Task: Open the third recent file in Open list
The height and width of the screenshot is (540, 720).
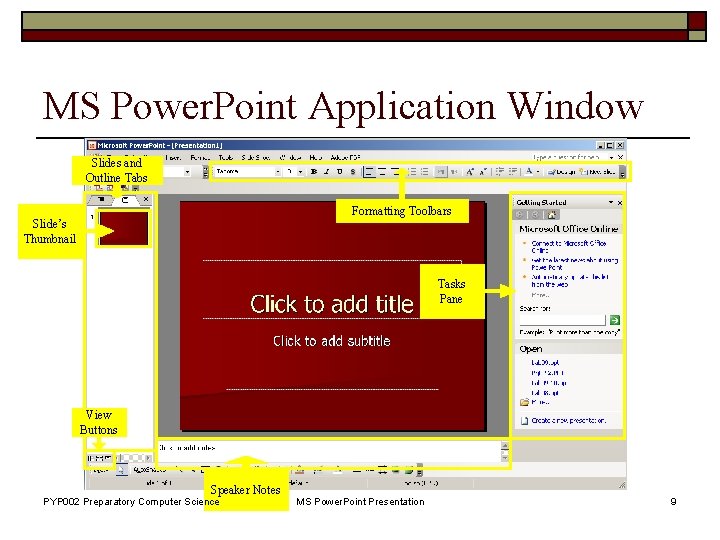Action: pyautogui.click(x=549, y=383)
